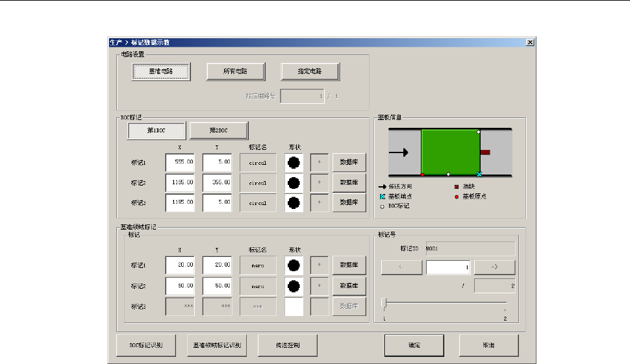
Task: Open 数据库 for 基准领域 标记1
Action: point(349,265)
